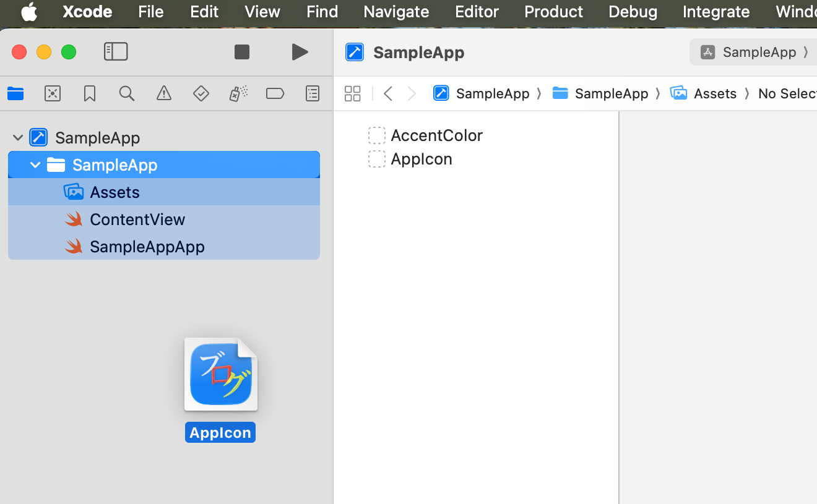The width and height of the screenshot is (817, 504).
Task: Open the Test navigator diamond icon
Action: [x=201, y=93]
